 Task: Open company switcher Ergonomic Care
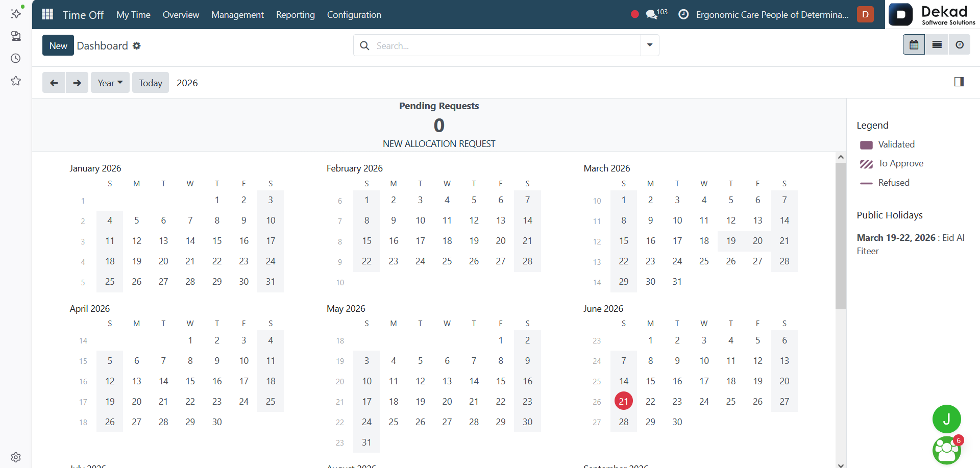coord(772,15)
